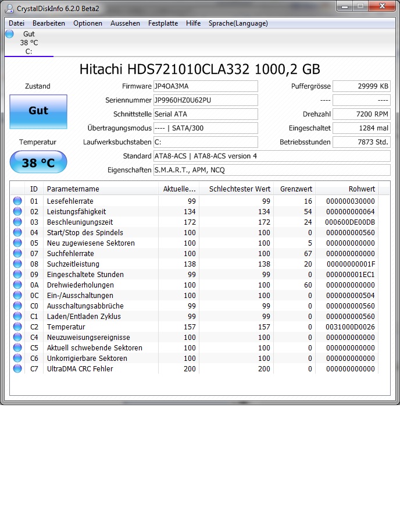
Task: Open the Bearbeiten menu
Action: click(49, 23)
